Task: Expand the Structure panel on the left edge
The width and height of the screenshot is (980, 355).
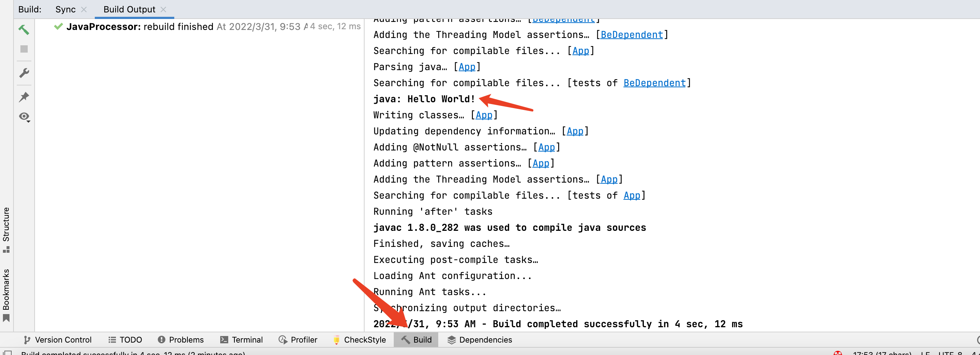Action: 6,231
